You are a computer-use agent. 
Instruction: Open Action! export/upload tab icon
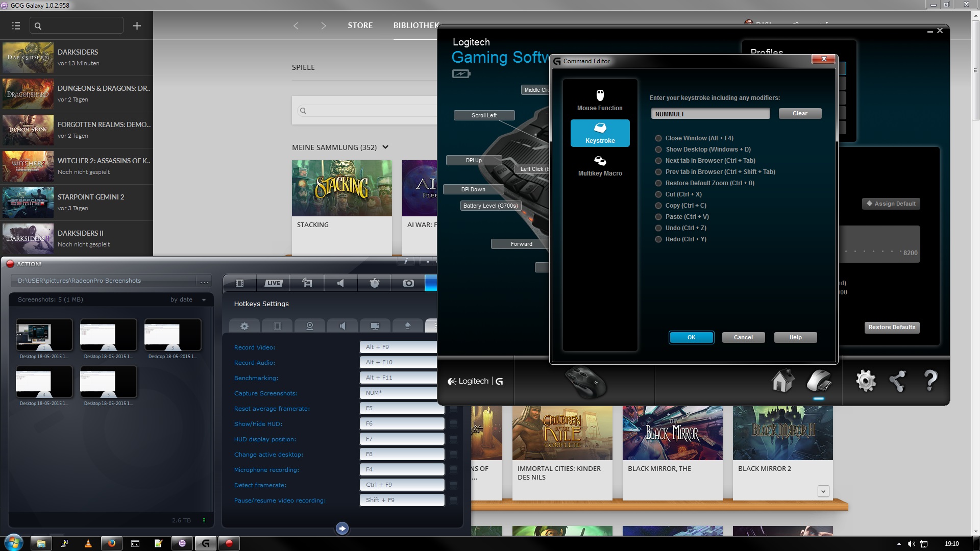point(307,283)
